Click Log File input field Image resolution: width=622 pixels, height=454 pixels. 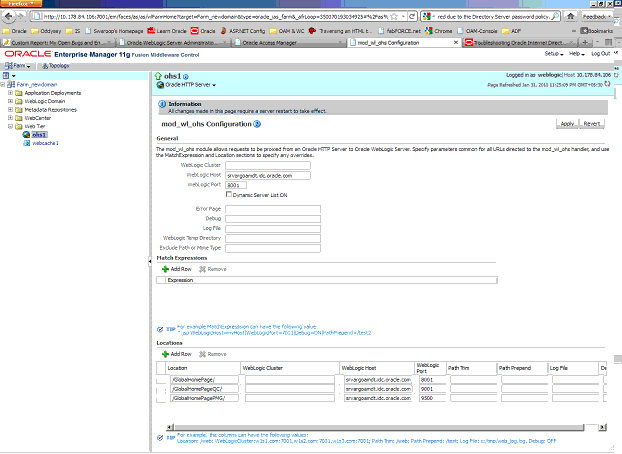click(x=273, y=229)
